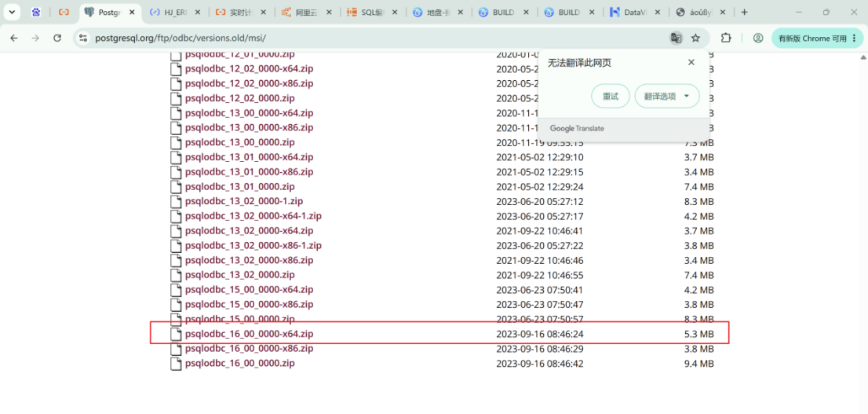
Task: Click file icon beside psqlodbc_13_00_0000.zip
Action: (x=176, y=142)
